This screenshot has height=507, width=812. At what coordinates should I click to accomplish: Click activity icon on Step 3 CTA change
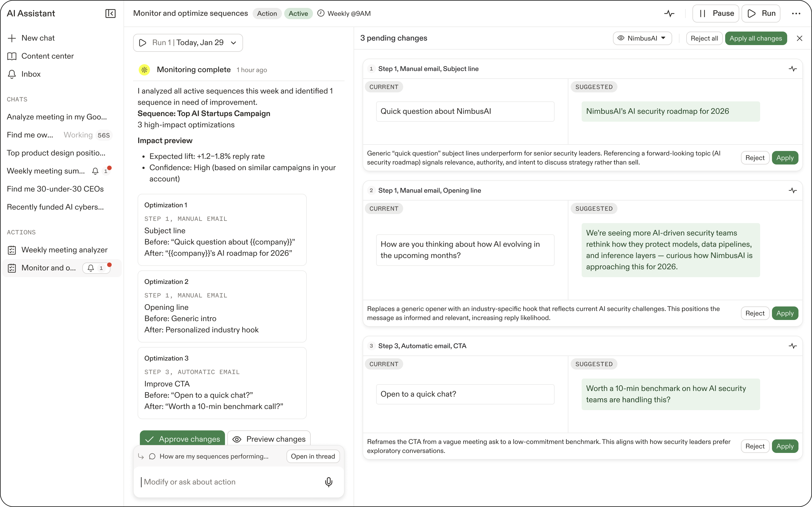(x=793, y=346)
